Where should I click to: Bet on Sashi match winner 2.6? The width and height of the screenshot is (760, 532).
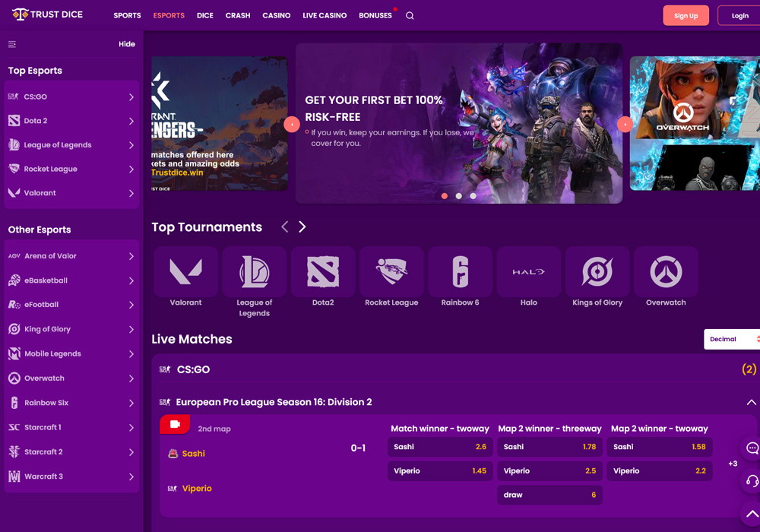pos(440,447)
